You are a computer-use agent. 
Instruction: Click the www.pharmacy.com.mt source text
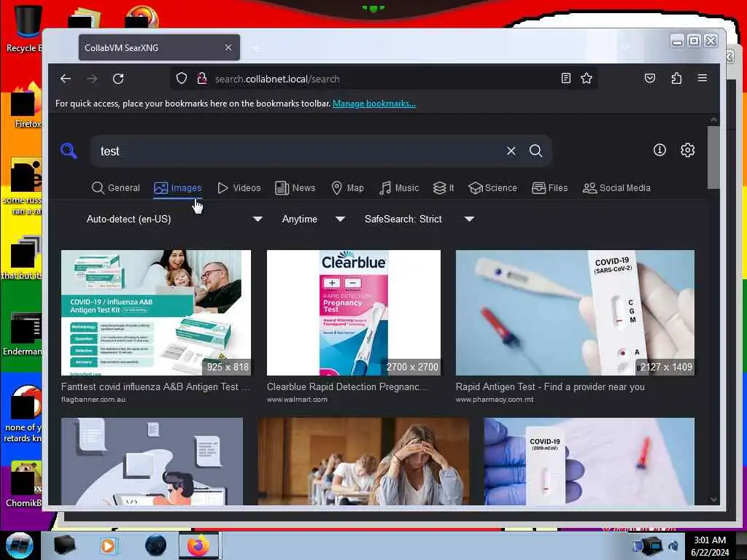495,399
